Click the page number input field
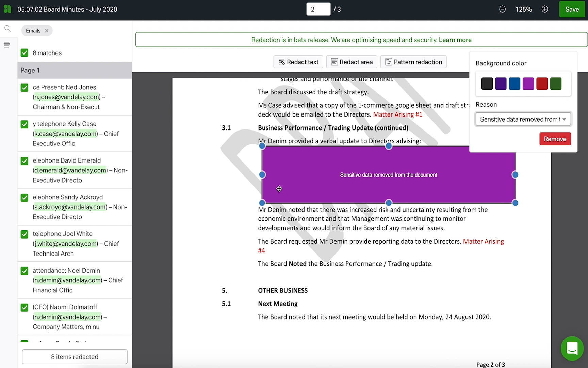 pyautogui.click(x=318, y=9)
